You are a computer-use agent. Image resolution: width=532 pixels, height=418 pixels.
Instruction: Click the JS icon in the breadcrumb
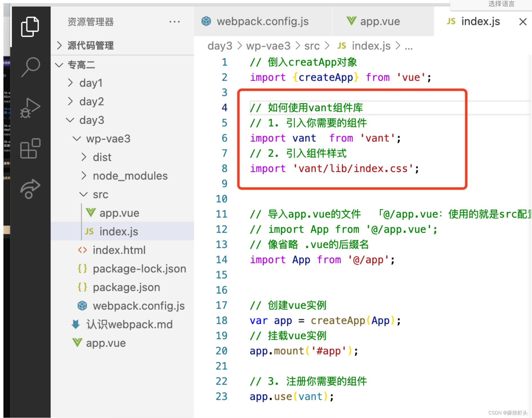tap(342, 46)
